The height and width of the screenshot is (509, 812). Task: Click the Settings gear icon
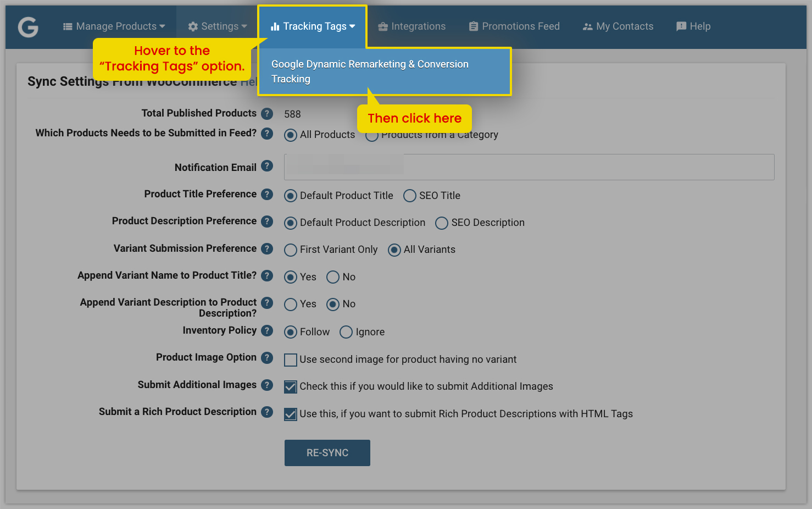coord(193,26)
